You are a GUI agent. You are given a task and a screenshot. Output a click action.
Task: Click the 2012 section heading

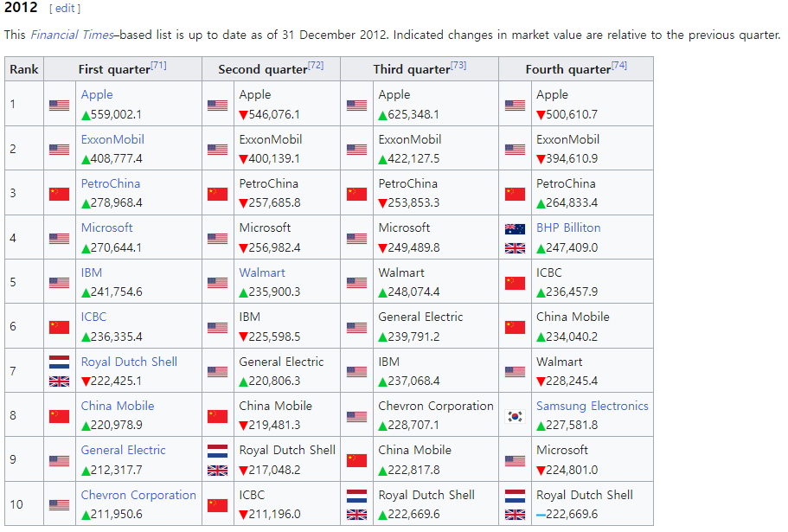(21, 8)
